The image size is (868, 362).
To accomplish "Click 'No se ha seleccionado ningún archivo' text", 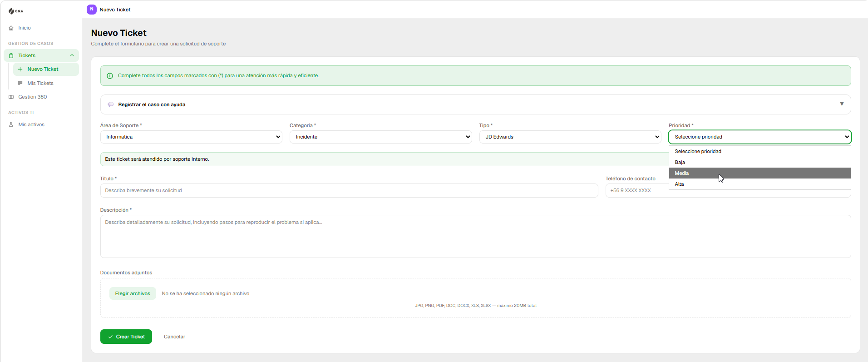I will point(206,293).
